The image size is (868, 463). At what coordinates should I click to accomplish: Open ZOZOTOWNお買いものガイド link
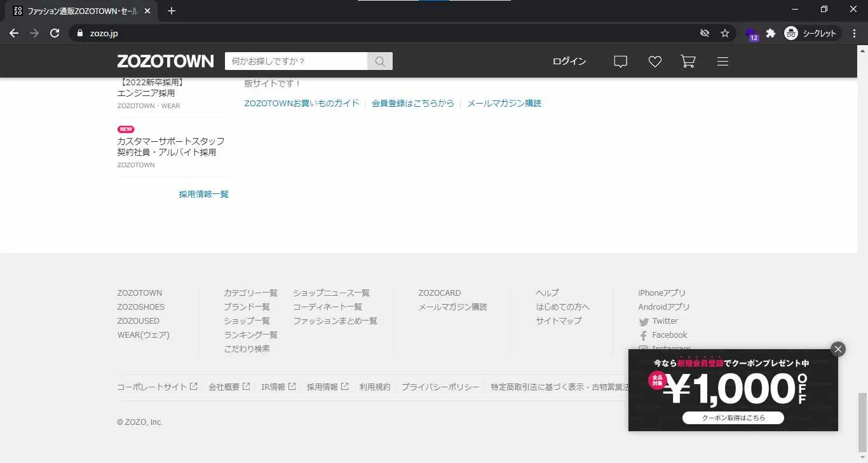(302, 103)
